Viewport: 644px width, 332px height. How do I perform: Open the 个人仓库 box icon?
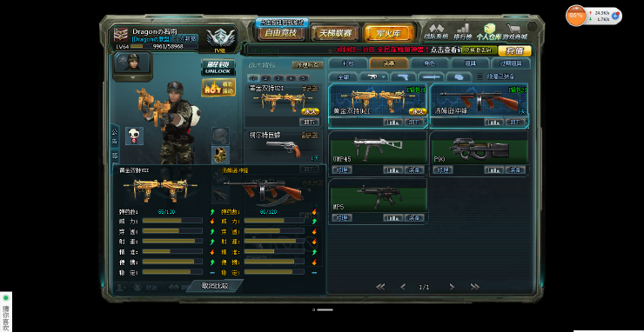[x=489, y=31]
